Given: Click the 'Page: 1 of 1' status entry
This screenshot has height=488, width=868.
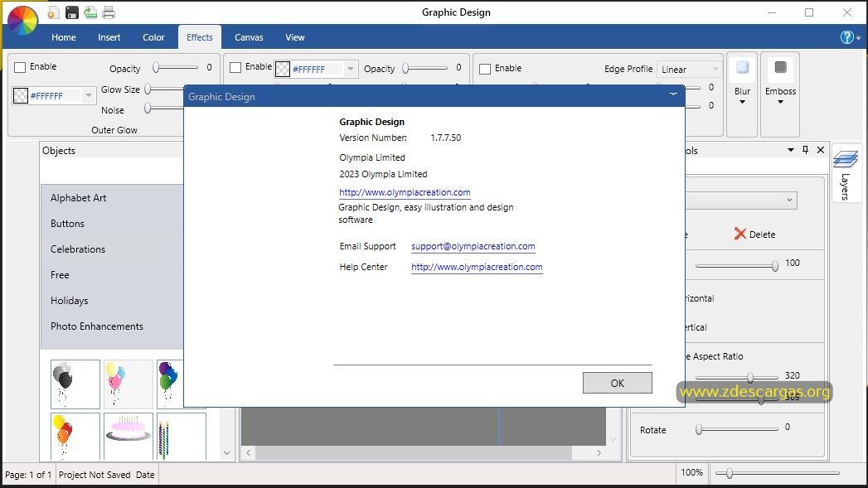Looking at the screenshot, I should pos(28,475).
